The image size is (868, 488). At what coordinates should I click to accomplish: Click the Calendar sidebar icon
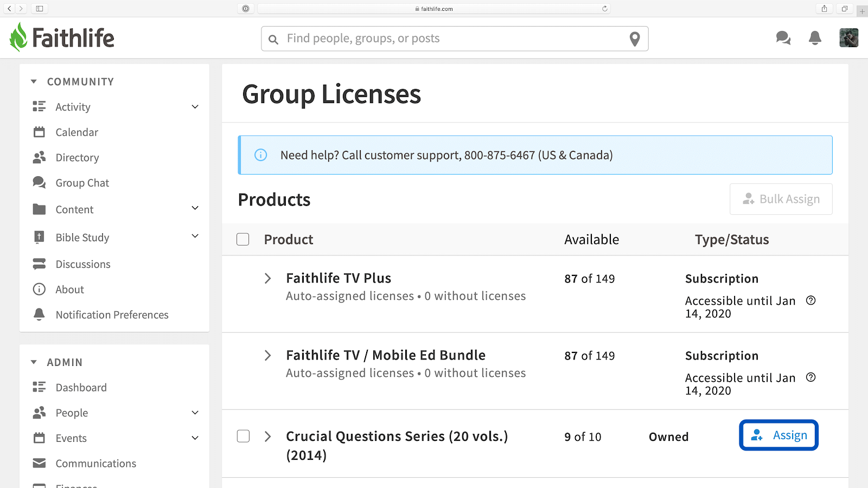(x=39, y=132)
